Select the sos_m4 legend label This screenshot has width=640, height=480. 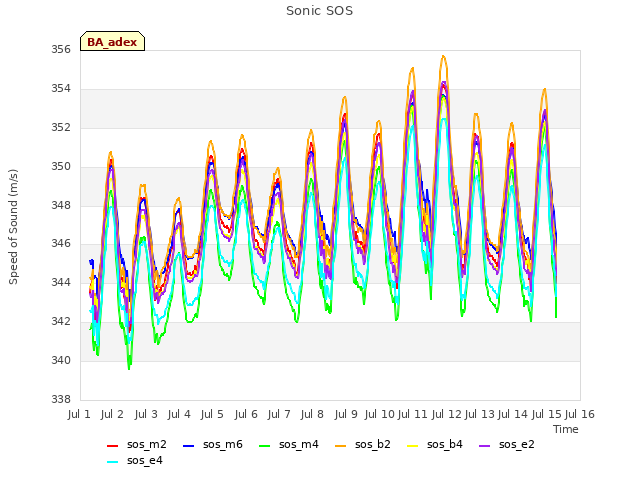299,444
